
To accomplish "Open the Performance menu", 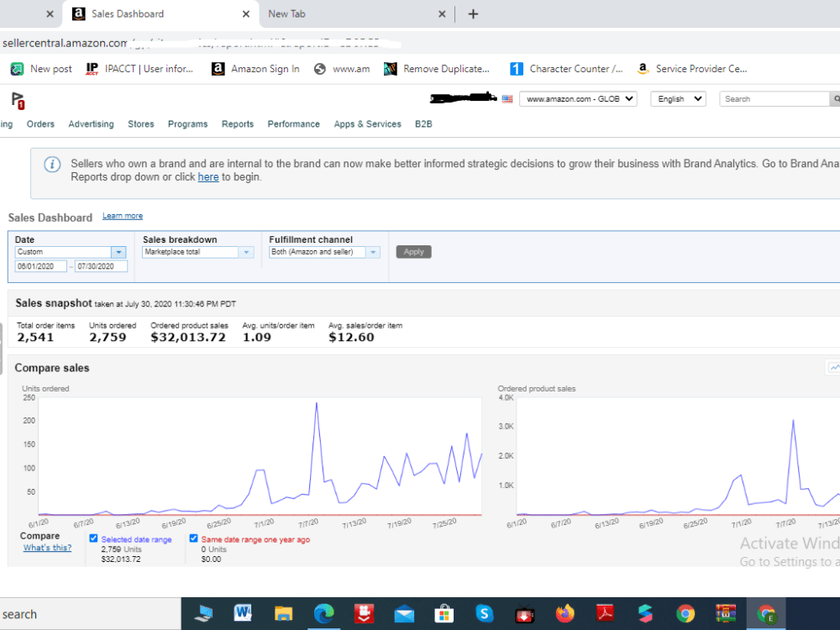I will (x=293, y=124).
